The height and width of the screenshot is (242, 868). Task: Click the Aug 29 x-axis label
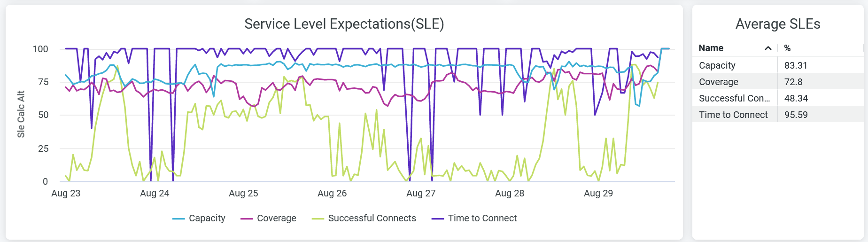click(x=598, y=193)
